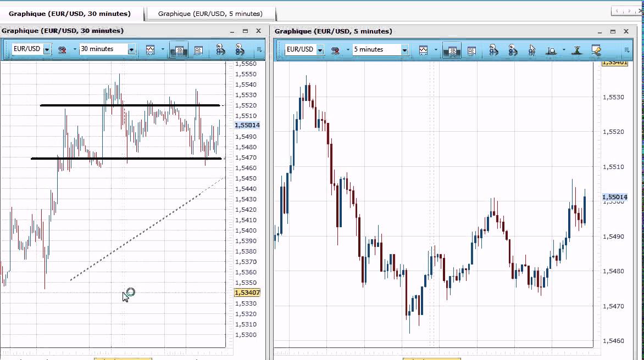Toggle the ask (A) price button in 5 minutes chart
This screenshot has width=644, height=360.
tap(471, 50)
